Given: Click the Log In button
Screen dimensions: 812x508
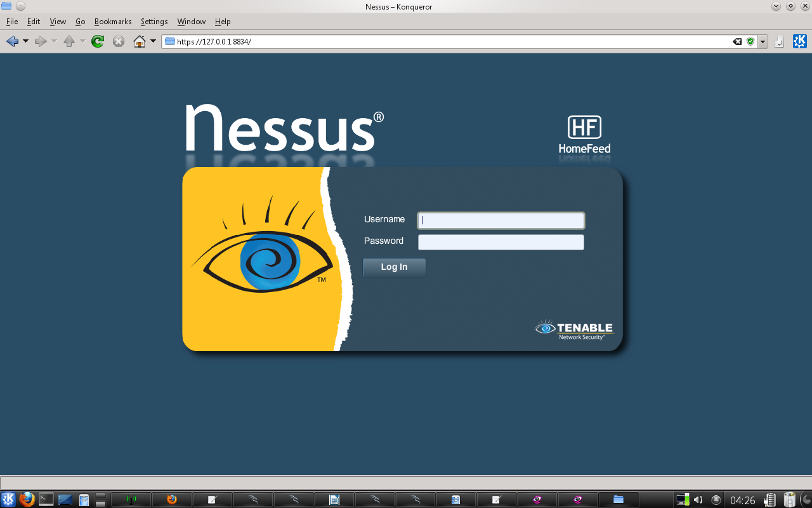Looking at the screenshot, I should (x=394, y=267).
